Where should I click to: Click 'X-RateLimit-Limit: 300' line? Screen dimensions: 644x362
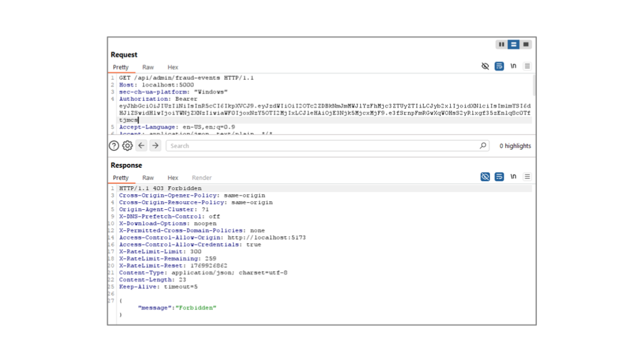tap(160, 252)
